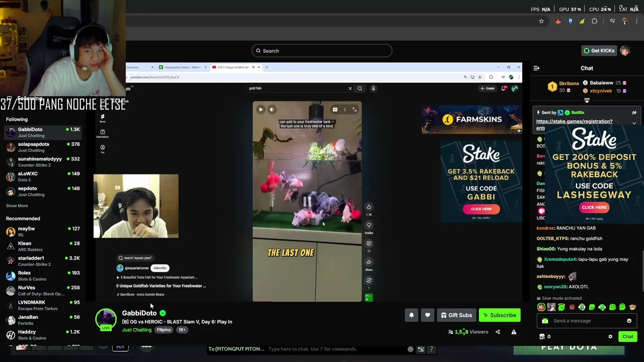Viewport: 644px width, 362px height.
Task: Open the emote picker in the message box
Action: pyautogui.click(x=629, y=321)
